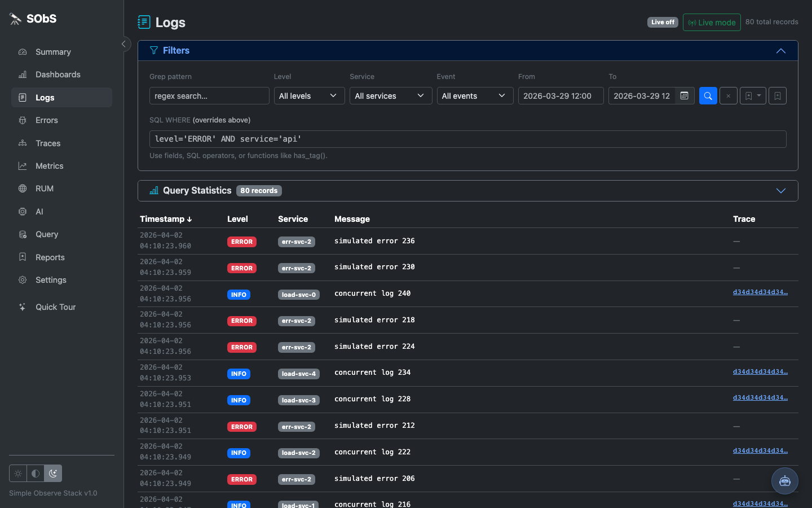Sort by the Timestamp column header
Screen dimensions: 812x508
click(166, 219)
